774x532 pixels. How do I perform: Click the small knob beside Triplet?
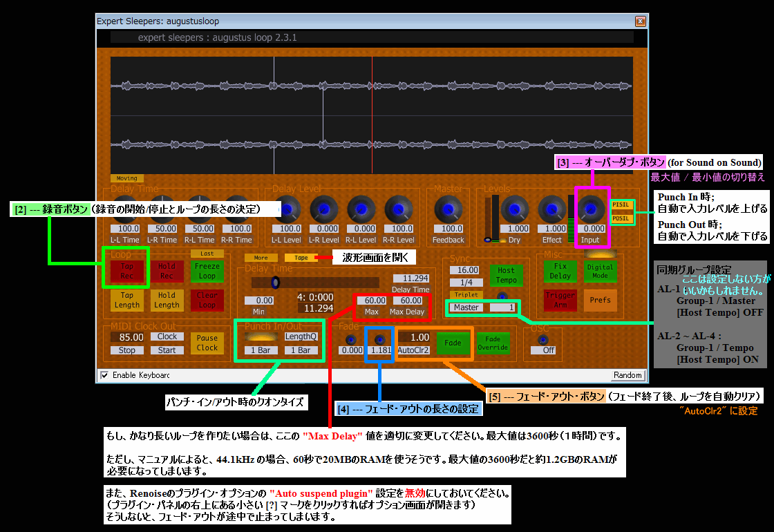point(502,296)
